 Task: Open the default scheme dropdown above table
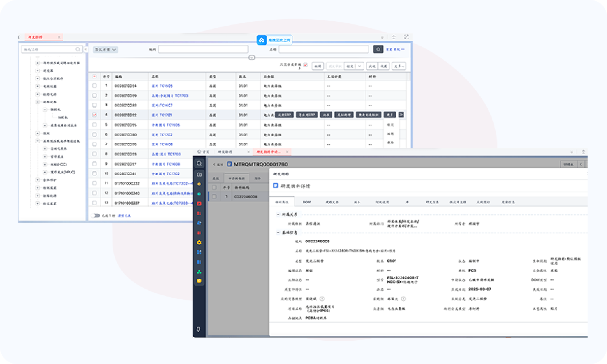tap(105, 49)
